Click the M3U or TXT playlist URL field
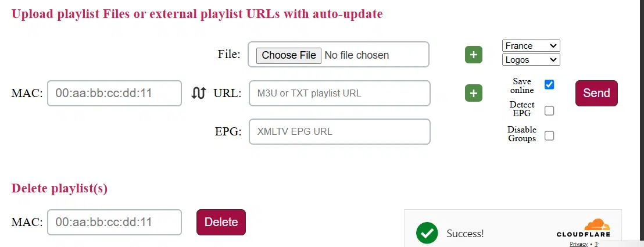Screen dimensions: 644x247 pos(339,93)
